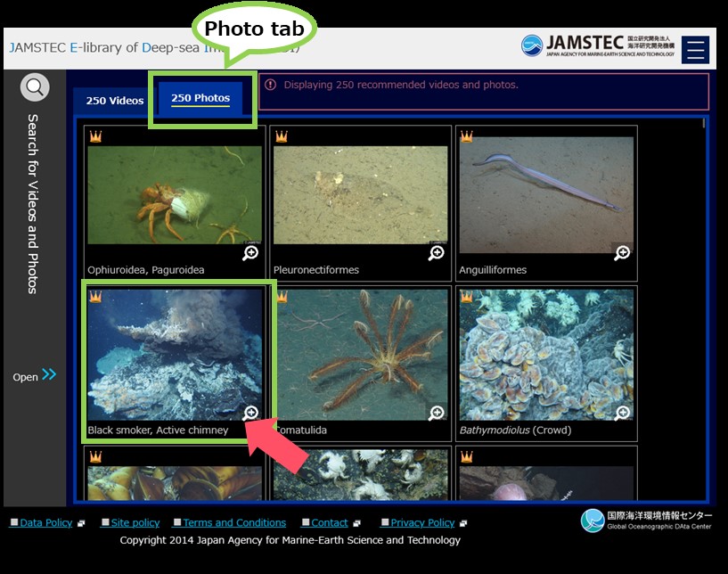Screen dimensions: 728x574
Task: Click the JAMSTEC logo in the header
Action: pyautogui.click(x=598, y=45)
